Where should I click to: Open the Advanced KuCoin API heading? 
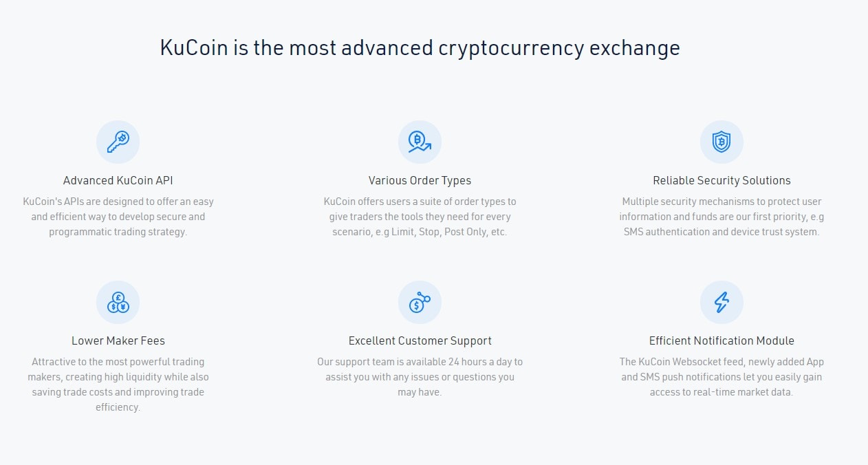pos(118,180)
